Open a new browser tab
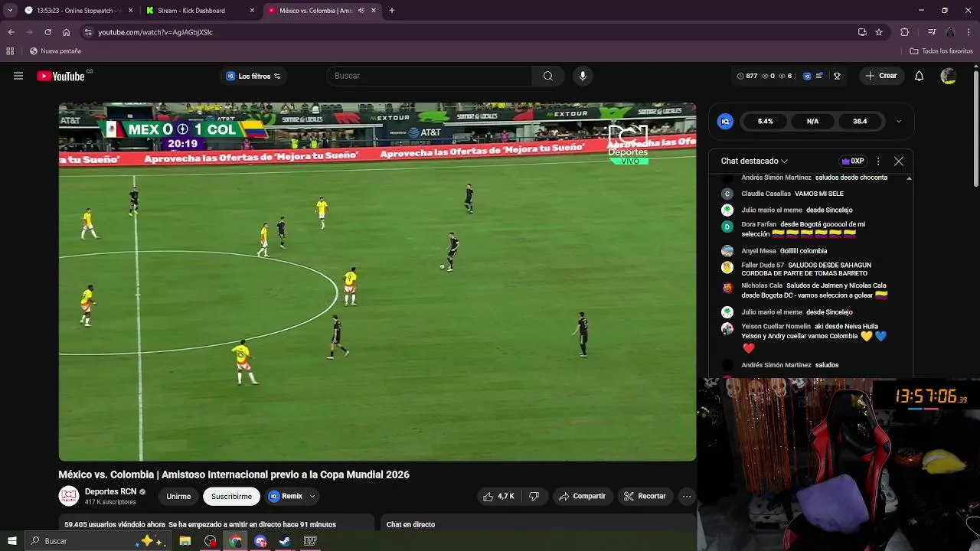The width and height of the screenshot is (980, 551). tap(392, 11)
